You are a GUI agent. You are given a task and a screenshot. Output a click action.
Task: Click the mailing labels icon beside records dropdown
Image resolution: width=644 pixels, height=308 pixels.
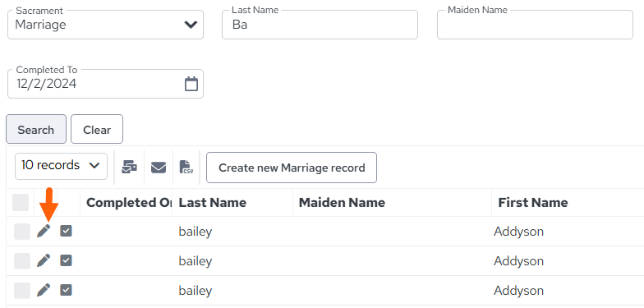[130, 168]
